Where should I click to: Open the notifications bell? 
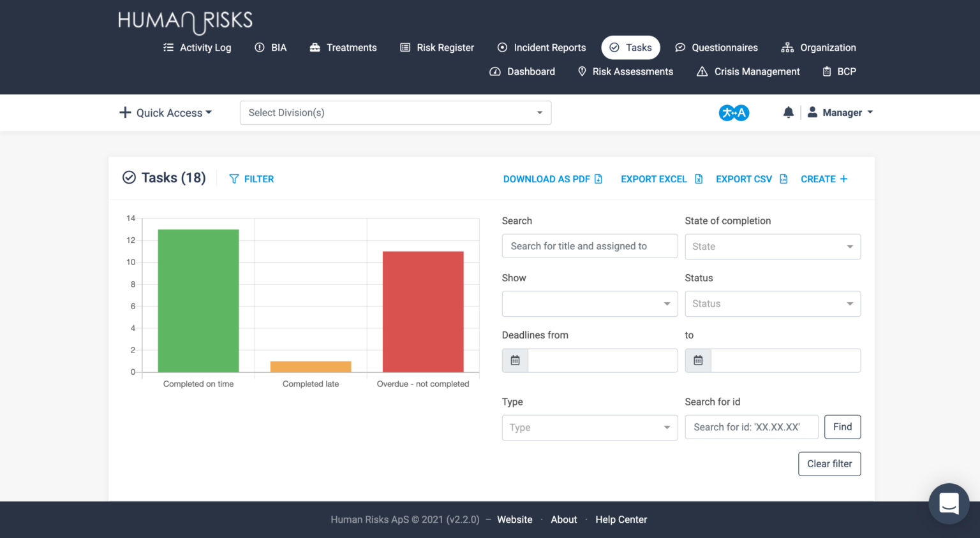[x=789, y=112]
